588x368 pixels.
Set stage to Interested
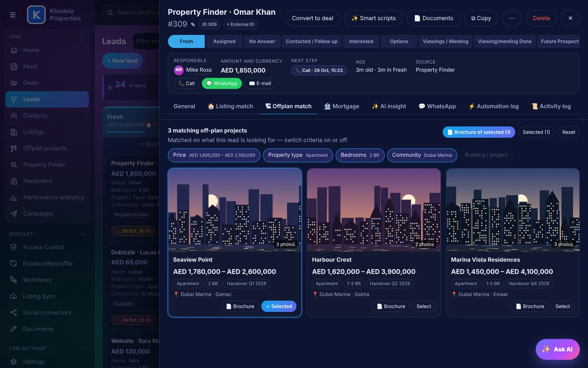pyautogui.click(x=361, y=41)
